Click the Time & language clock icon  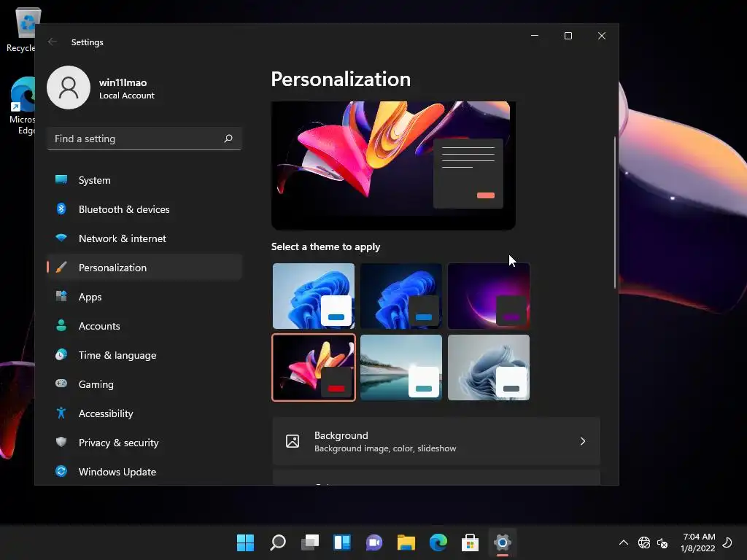coord(61,354)
